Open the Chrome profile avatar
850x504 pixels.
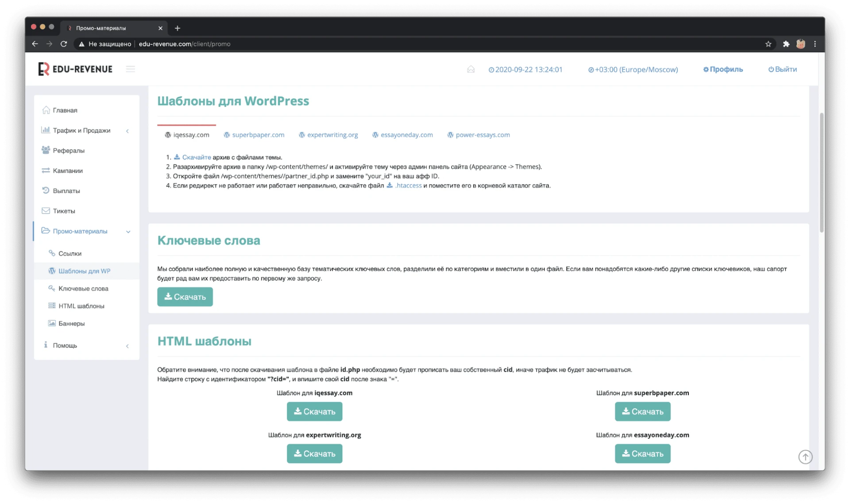(x=800, y=44)
